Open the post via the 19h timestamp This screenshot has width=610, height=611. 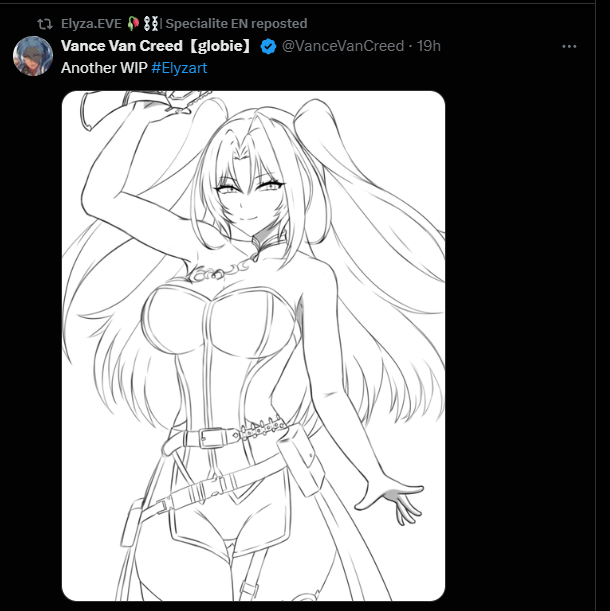point(429,46)
